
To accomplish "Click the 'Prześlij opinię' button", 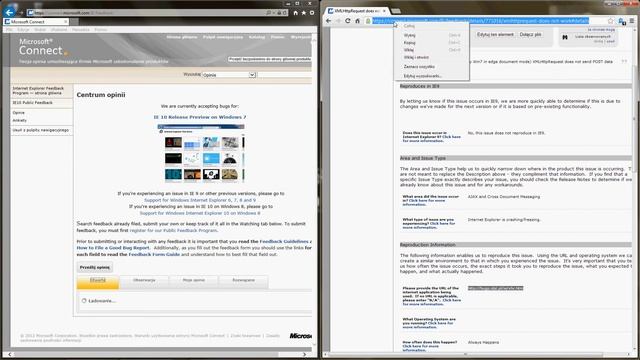I will [x=95, y=267].
